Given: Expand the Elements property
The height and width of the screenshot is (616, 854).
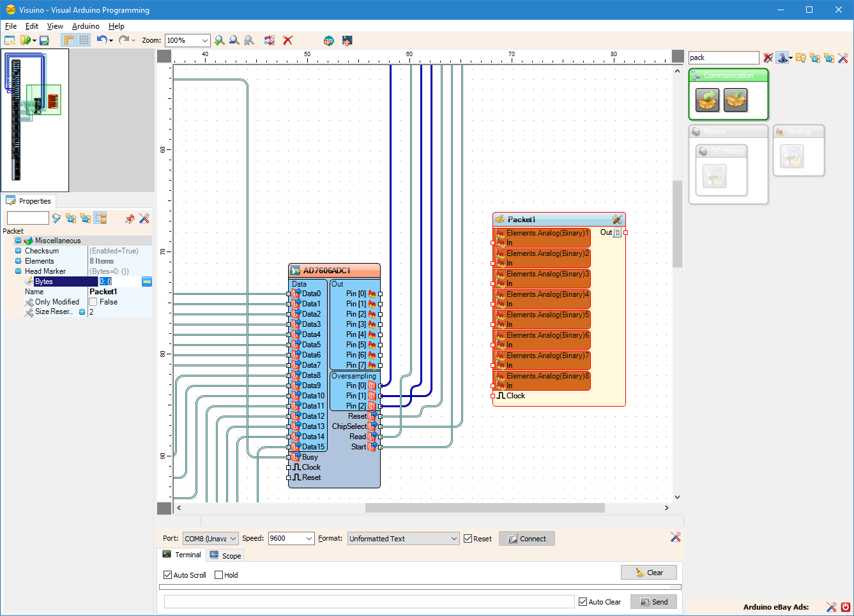Looking at the screenshot, I should pos(18,261).
